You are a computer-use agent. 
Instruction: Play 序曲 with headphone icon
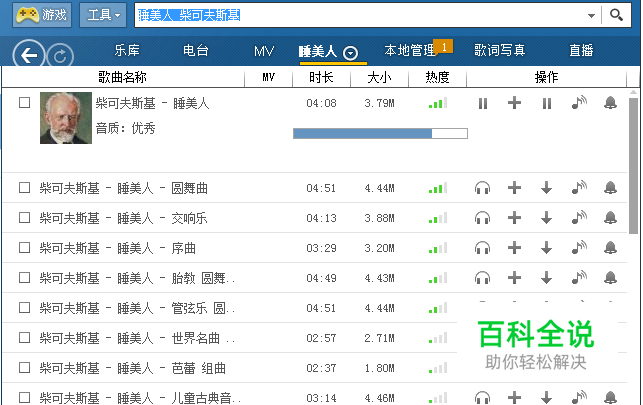pos(482,248)
